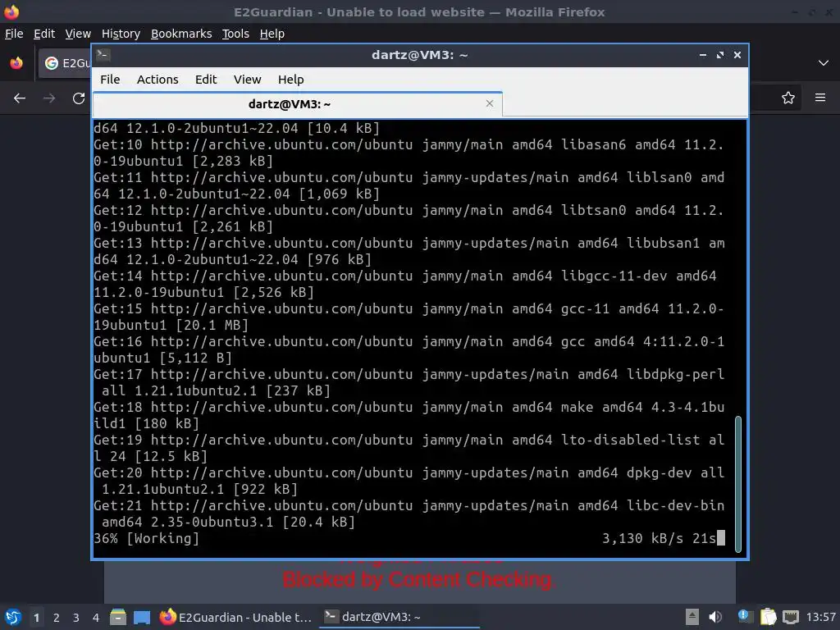This screenshot has width=840, height=630.
Task: Open Firefox History menu
Action: pos(121,34)
